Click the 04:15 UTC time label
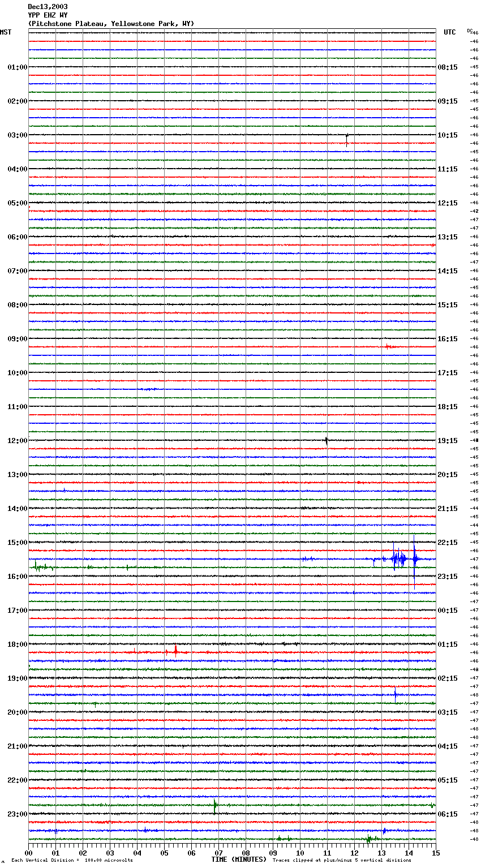The image size is (481, 868). [x=448, y=746]
